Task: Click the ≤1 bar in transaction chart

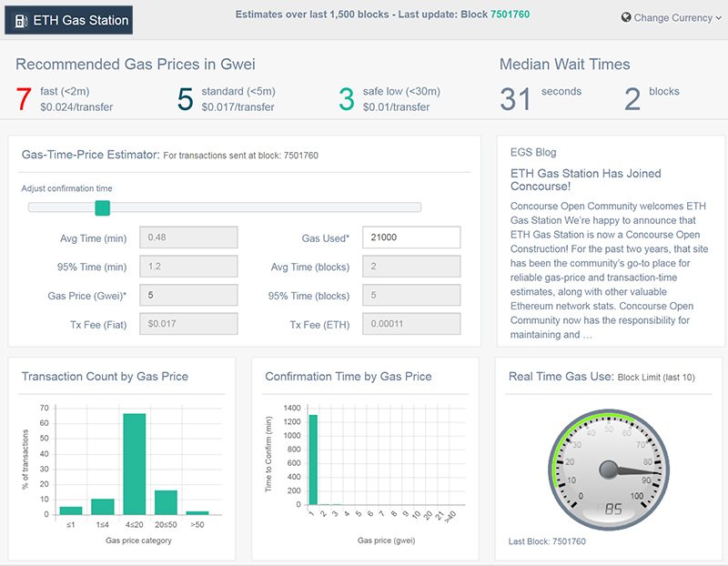Action: pyautogui.click(x=71, y=510)
